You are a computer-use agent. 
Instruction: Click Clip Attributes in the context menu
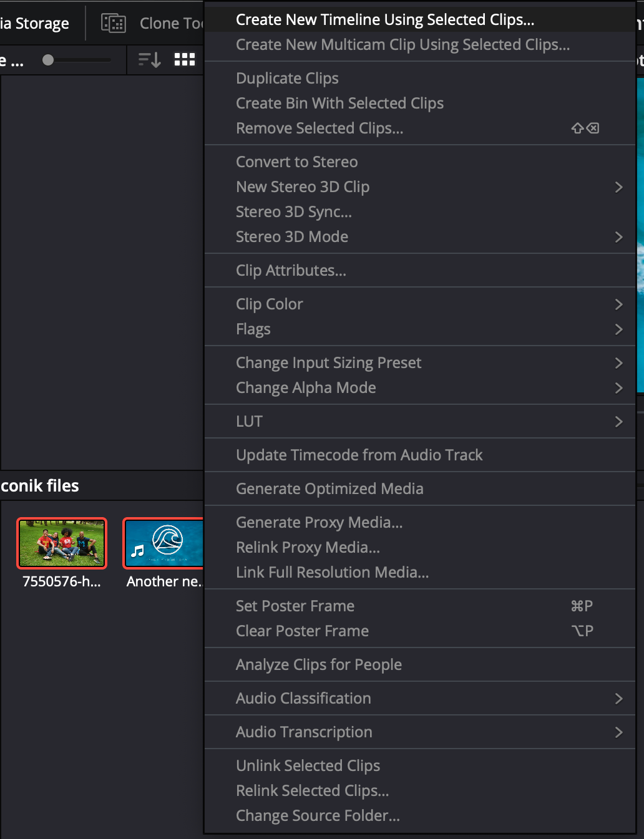(291, 271)
